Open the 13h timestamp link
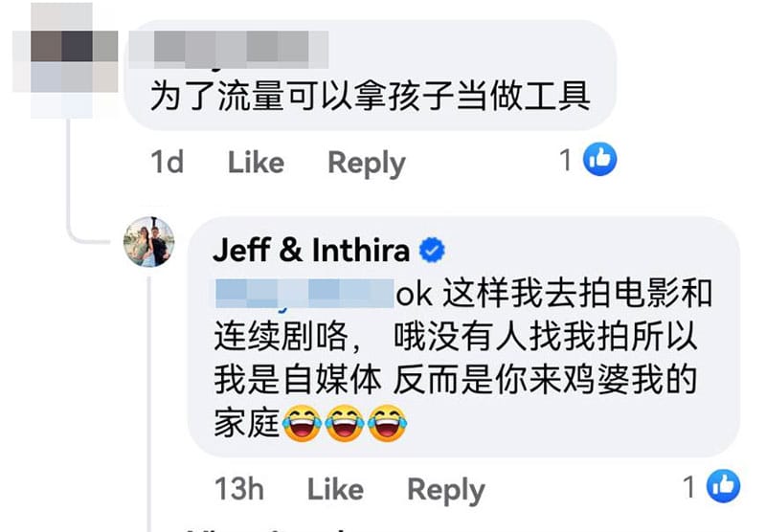 [x=238, y=489]
